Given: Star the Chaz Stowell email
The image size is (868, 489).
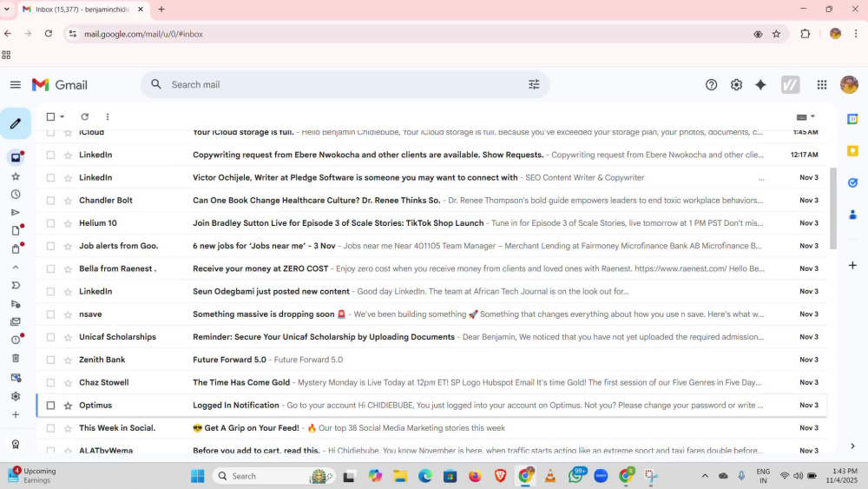Looking at the screenshot, I should 68,383.
